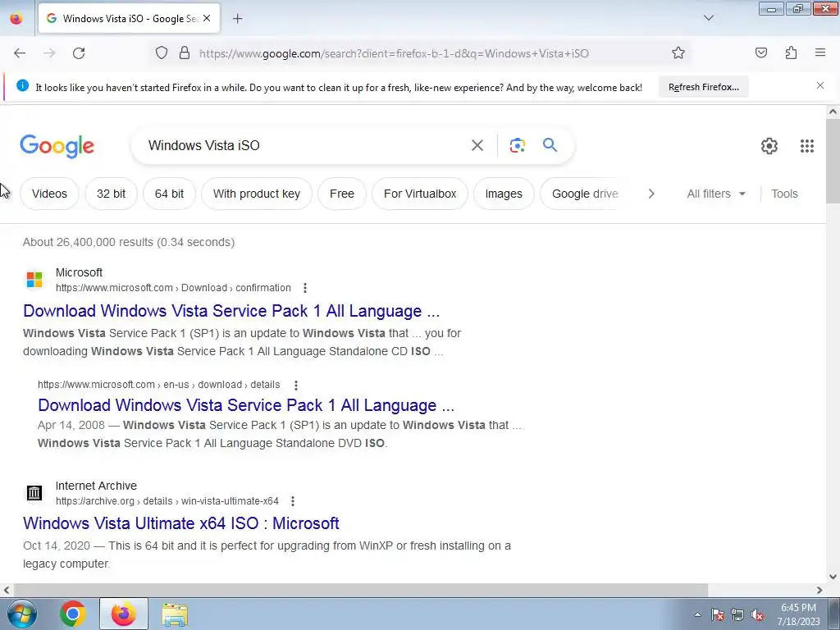Expand the All filters dropdown
Image resolution: width=840 pixels, height=630 pixels.
click(715, 194)
